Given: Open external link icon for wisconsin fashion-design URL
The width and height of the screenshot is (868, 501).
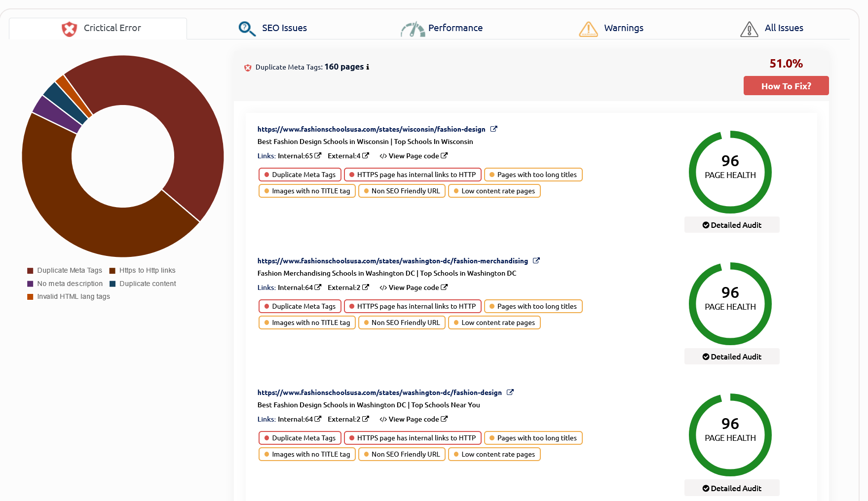Looking at the screenshot, I should (x=493, y=129).
